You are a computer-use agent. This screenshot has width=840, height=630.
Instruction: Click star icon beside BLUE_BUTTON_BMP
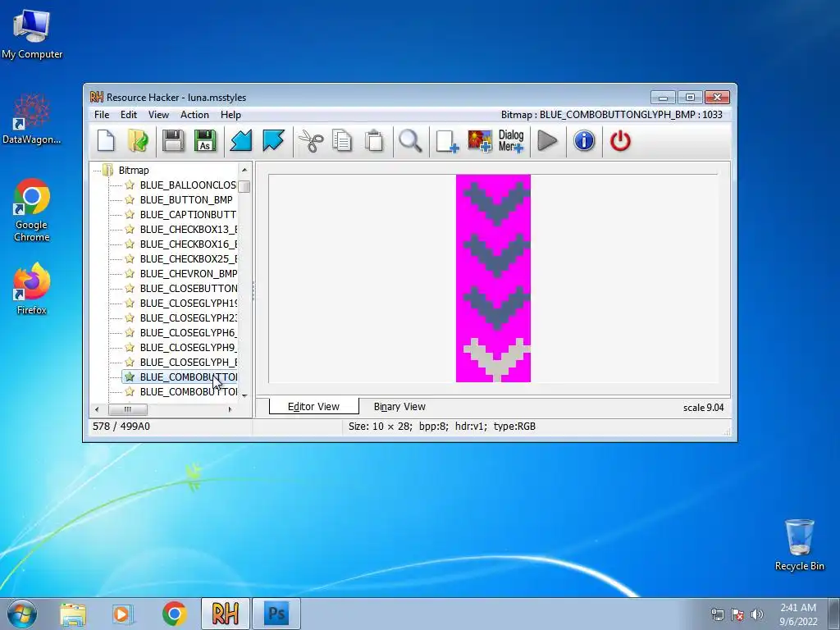[130, 200]
